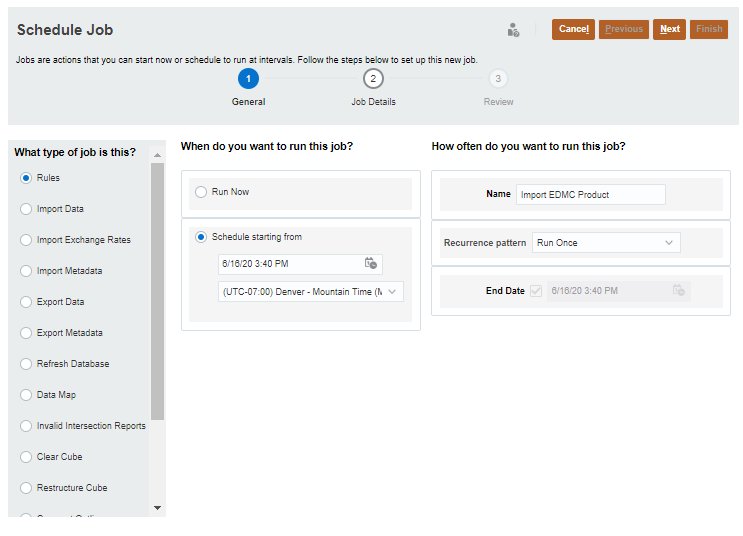This screenshot has height=536, width=743.
Task: Open calendar picker for schedule start date
Action: pyautogui.click(x=371, y=264)
